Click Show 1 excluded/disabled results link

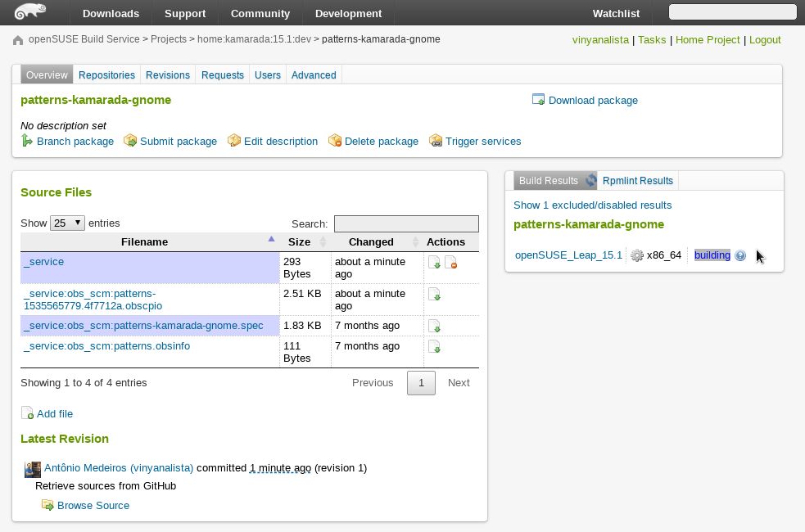[592, 205]
